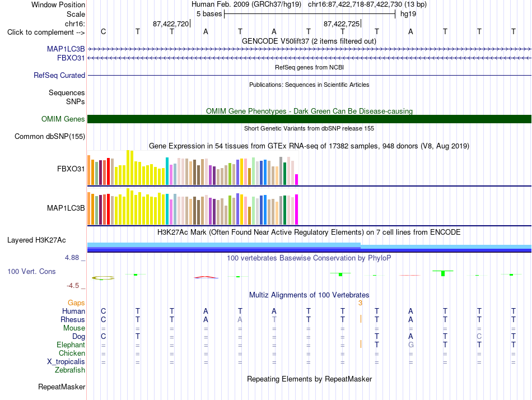Click the grey G in Elephant row
This screenshot has height=400, width=532.
(x=410, y=345)
